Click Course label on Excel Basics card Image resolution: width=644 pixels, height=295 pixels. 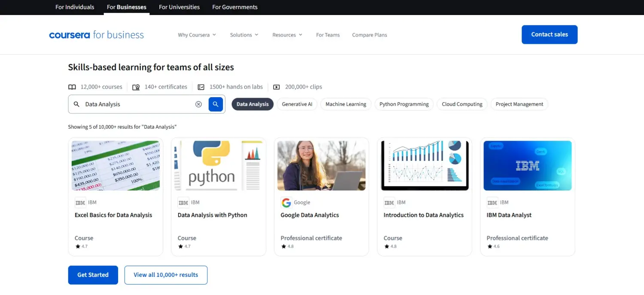[x=84, y=238]
